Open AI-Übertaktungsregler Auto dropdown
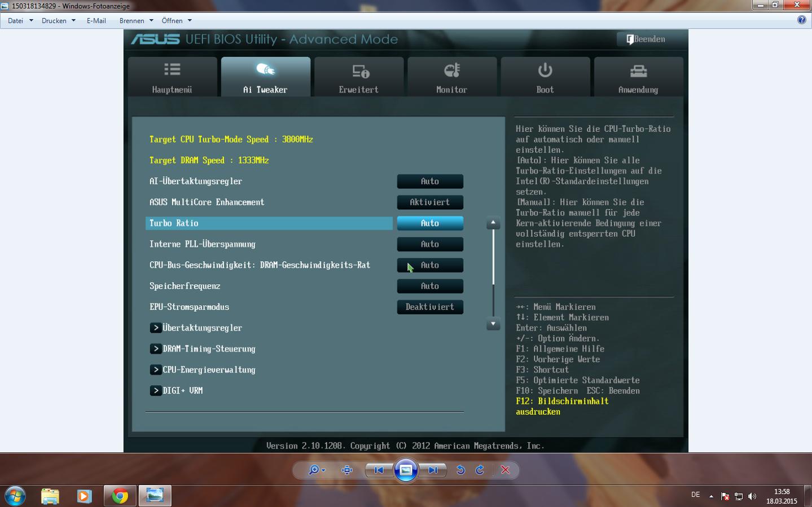This screenshot has width=812, height=507. [430, 182]
